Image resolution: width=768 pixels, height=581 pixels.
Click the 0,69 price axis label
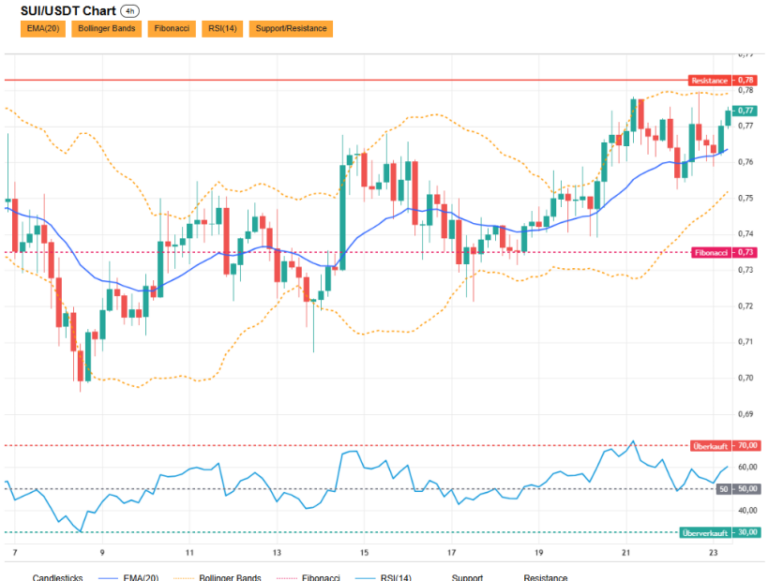click(x=745, y=414)
